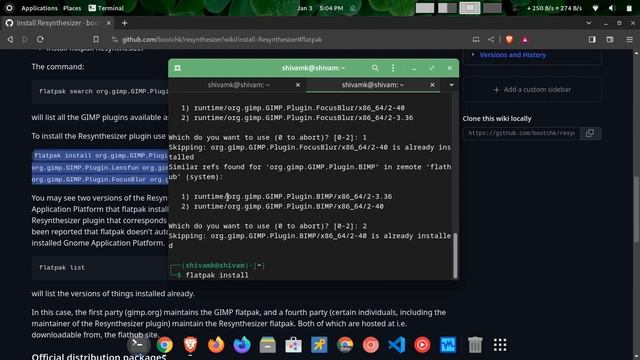This screenshot has width=640, height=360.
Task: Open Software store from the dock
Action: pos(293,345)
